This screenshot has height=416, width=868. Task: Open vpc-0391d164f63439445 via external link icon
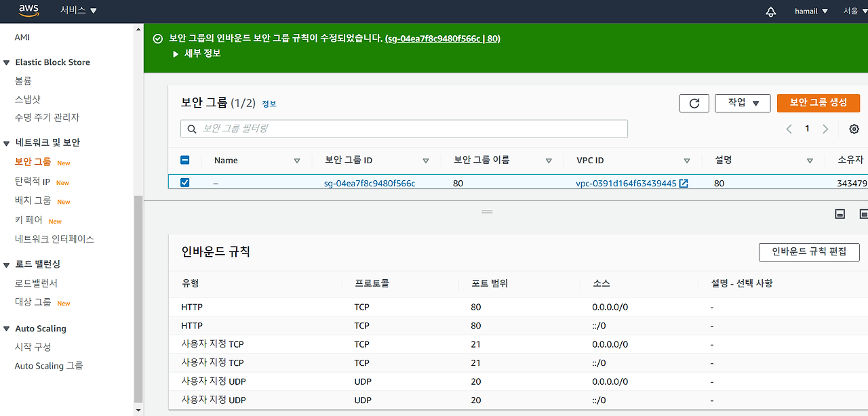point(683,182)
